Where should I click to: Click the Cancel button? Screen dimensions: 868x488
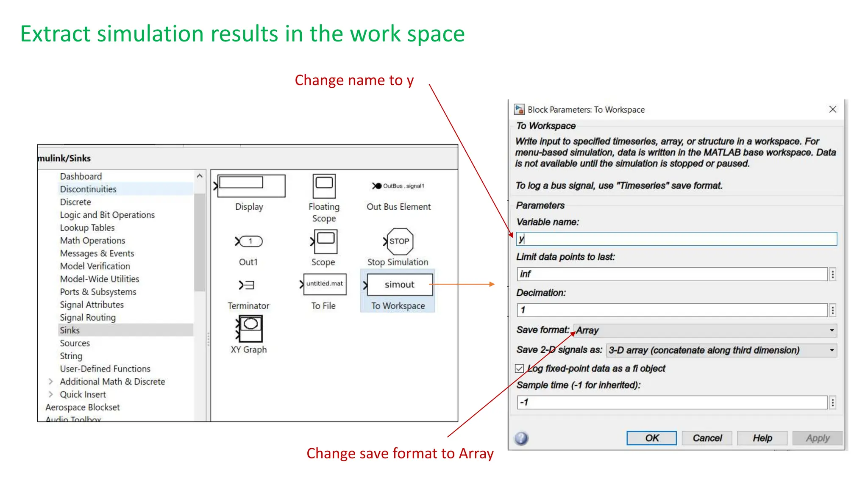click(707, 438)
